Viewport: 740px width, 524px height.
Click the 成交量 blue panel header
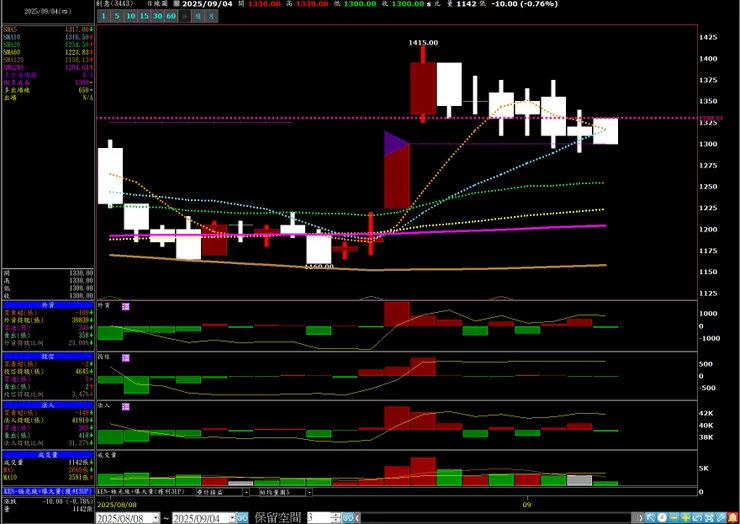[x=48, y=455]
